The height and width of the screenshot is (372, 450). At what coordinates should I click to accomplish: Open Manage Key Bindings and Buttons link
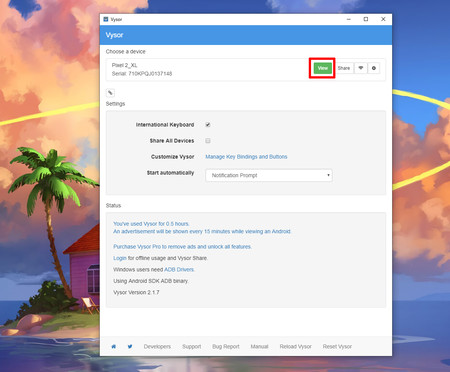coord(246,157)
